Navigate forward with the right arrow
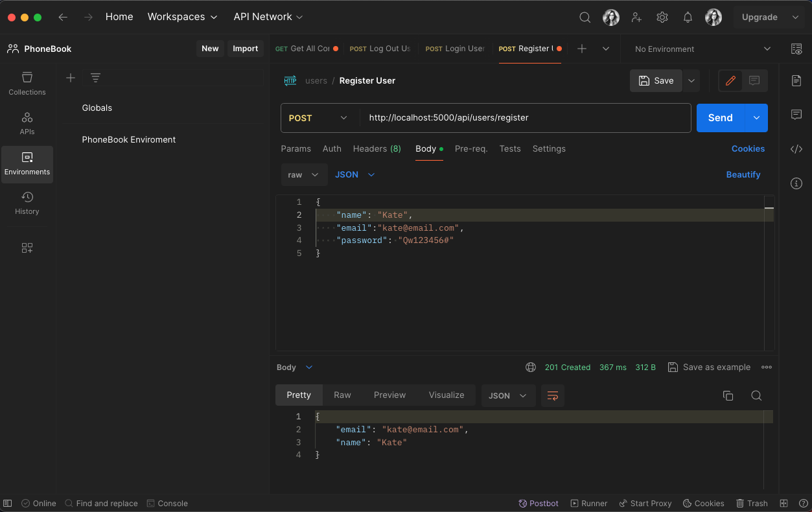812x512 pixels. click(x=88, y=17)
